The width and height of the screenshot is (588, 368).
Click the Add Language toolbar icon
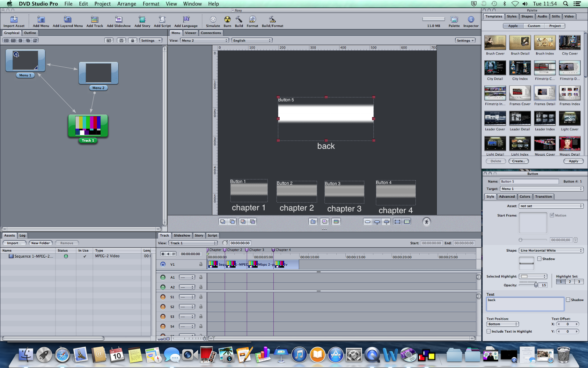tap(186, 19)
